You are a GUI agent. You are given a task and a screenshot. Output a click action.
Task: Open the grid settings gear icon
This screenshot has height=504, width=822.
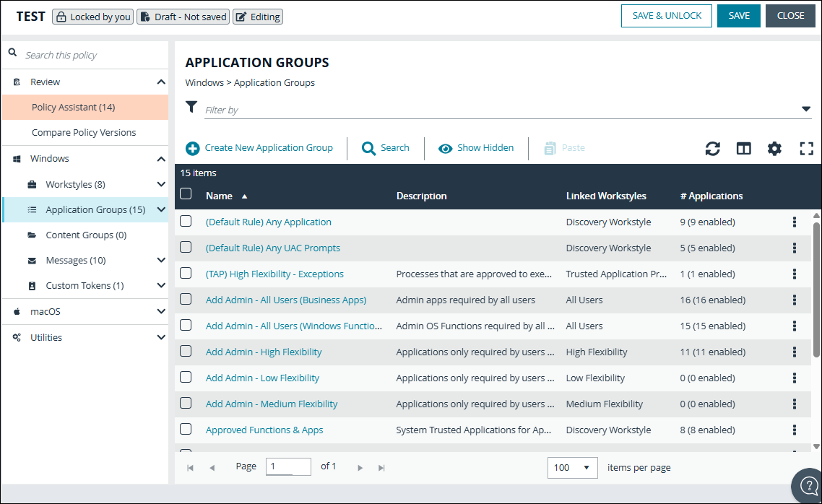pyautogui.click(x=774, y=148)
